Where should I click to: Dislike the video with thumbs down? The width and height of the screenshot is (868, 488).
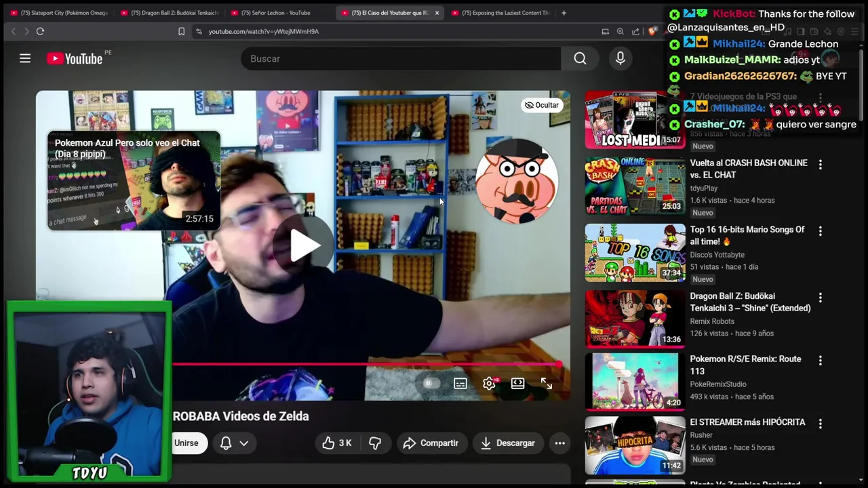(375, 443)
